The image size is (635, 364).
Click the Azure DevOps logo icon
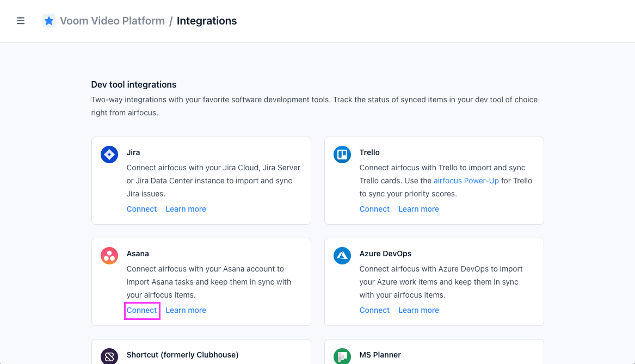click(342, 256)
